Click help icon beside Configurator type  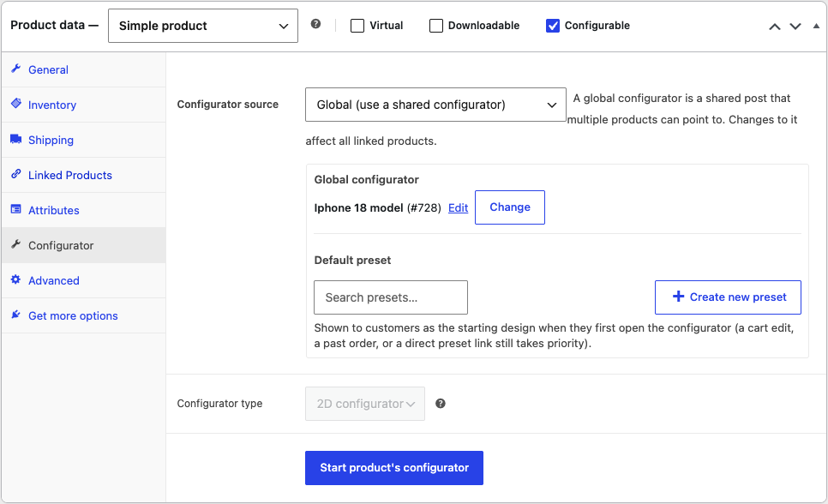pos(441,404)
